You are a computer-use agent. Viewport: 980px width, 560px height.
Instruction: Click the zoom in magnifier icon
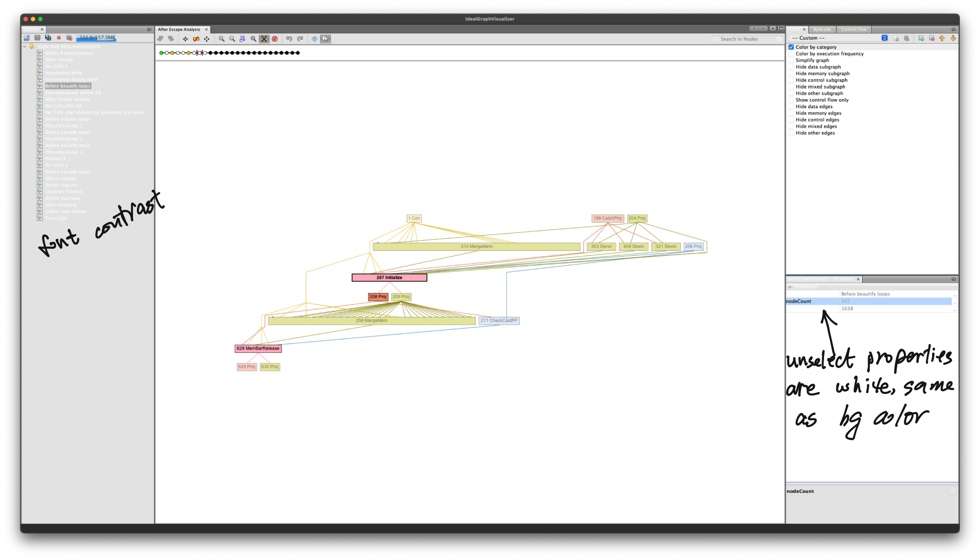tap(221, 39)
